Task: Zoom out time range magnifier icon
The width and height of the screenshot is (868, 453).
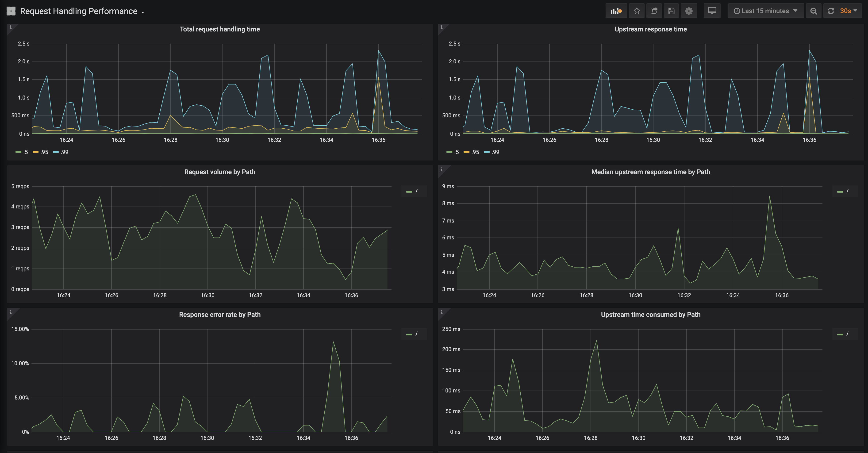Action: tap(813, 11)
